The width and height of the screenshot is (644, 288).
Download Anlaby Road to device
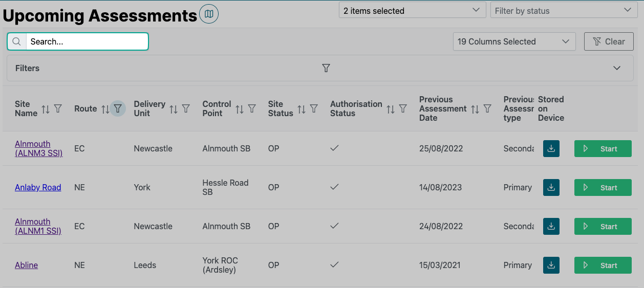click(x=551, y=188)
